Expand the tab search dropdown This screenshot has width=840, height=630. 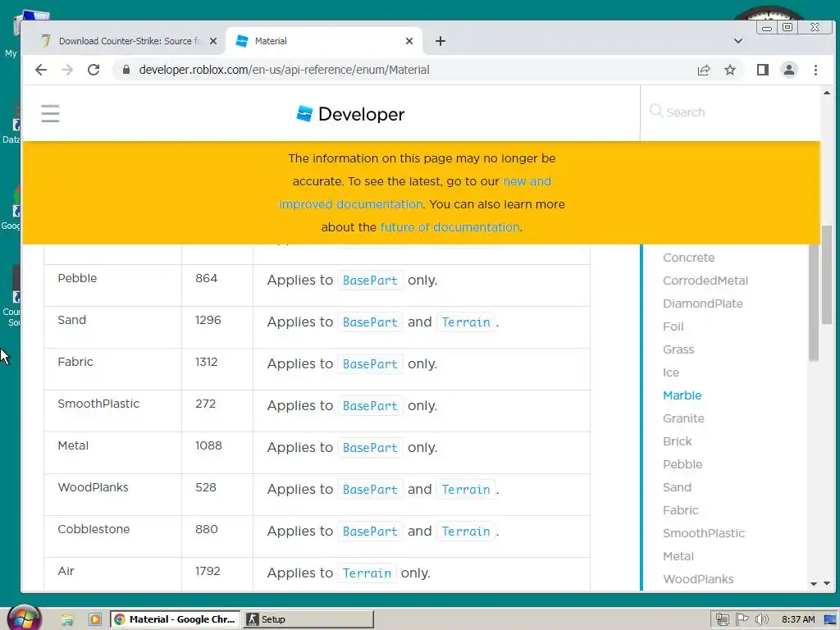pos(737,41)
